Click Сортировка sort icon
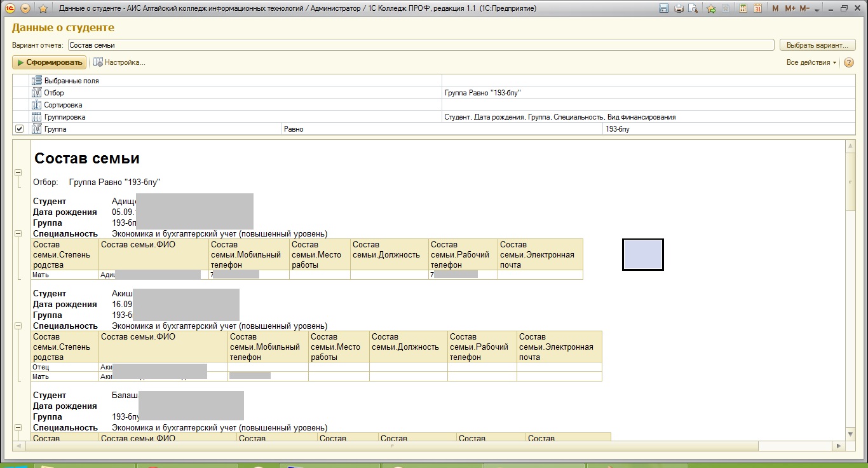868x468 pixels. pyautogui.click(x=37, y=105)
